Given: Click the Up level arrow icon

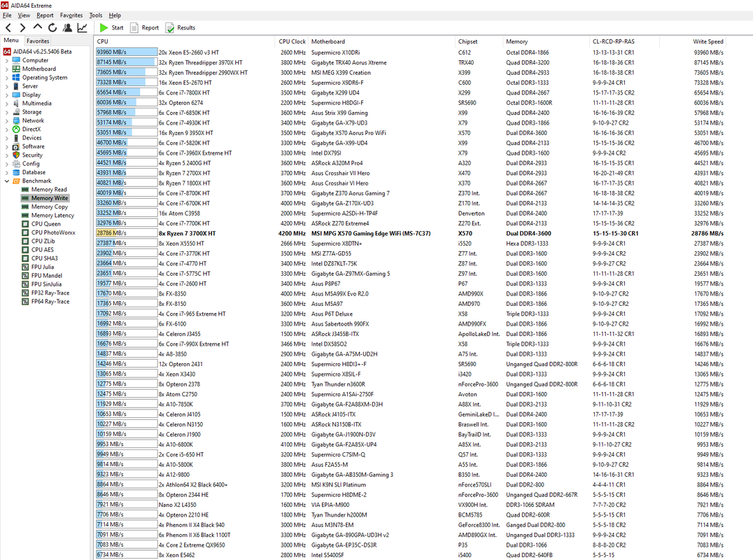Looking at the screenshot, I should [x=38, y=27].
